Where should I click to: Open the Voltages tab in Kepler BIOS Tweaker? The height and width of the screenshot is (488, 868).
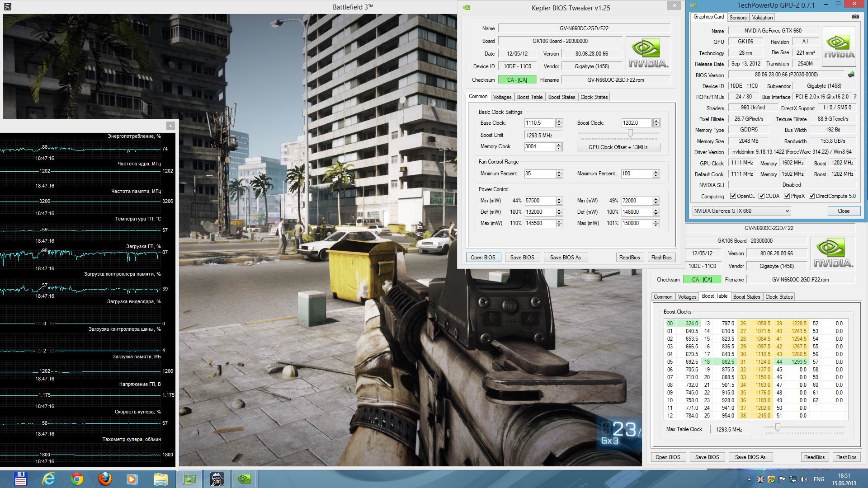pyautogui.click(x=502, y=97)
